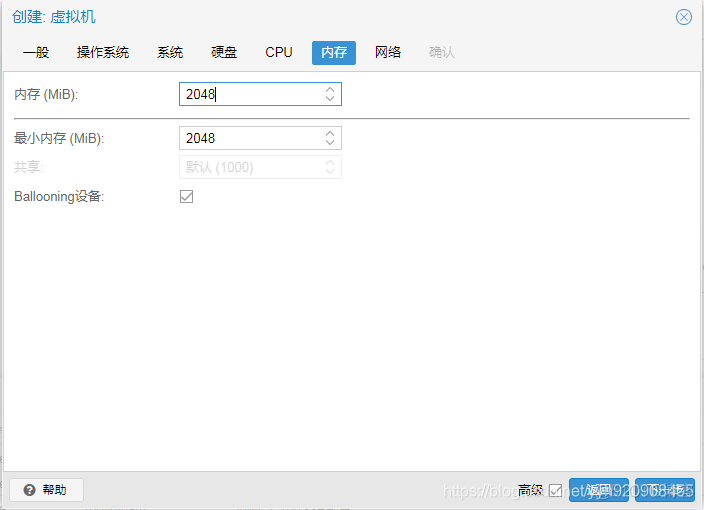Toggle the 高级 advanced checkbox

coord(555,490)
